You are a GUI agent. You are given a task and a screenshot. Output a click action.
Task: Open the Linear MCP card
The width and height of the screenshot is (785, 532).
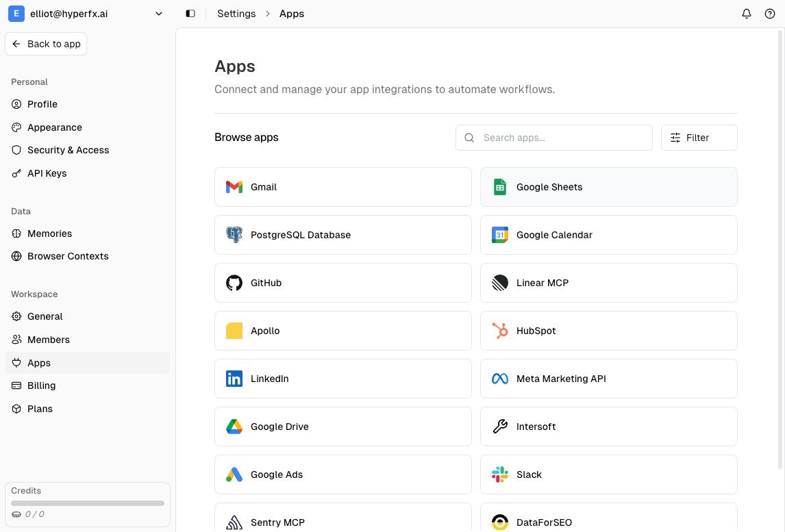[x=609, y=283]
